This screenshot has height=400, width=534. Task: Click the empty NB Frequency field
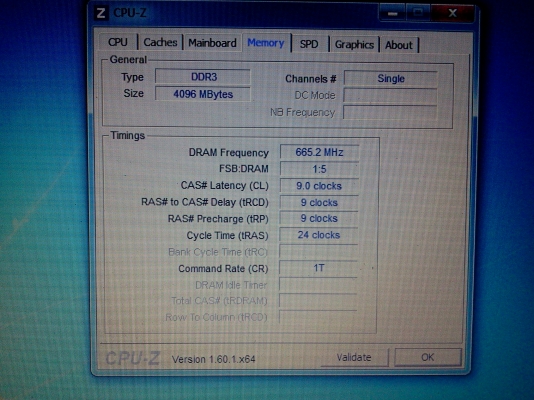pos(390,112)
